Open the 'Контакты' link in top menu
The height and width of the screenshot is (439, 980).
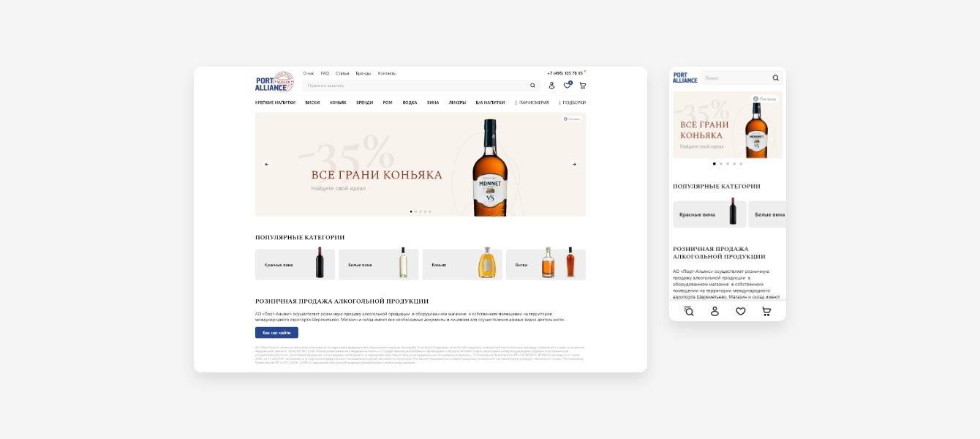coord(387,73)
